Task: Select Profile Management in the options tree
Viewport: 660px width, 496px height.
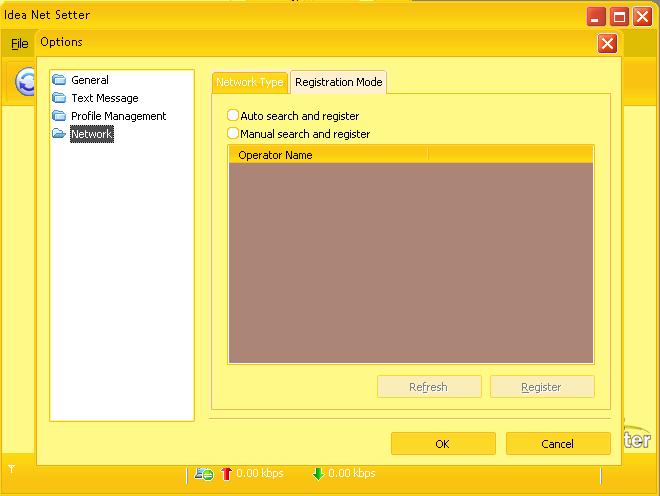Action: click(x=118, y=116)
